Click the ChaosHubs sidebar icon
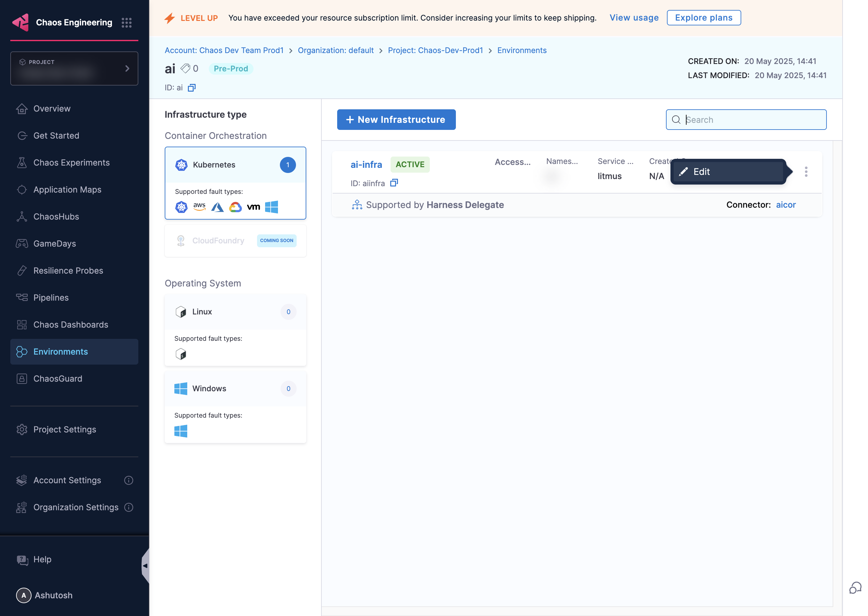Image resolution: width=868 pixels, height=616 pixels. pyautogui.click(x=22, y=217)
